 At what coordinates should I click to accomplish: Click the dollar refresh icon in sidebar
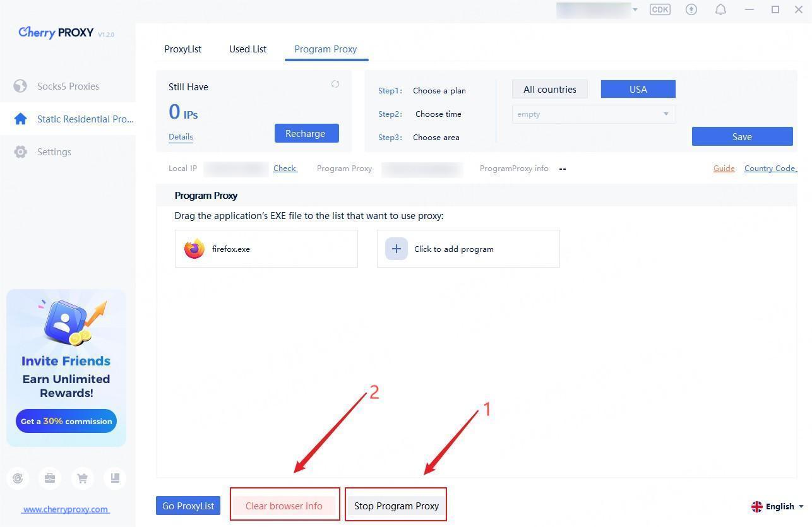click(18, 478)
